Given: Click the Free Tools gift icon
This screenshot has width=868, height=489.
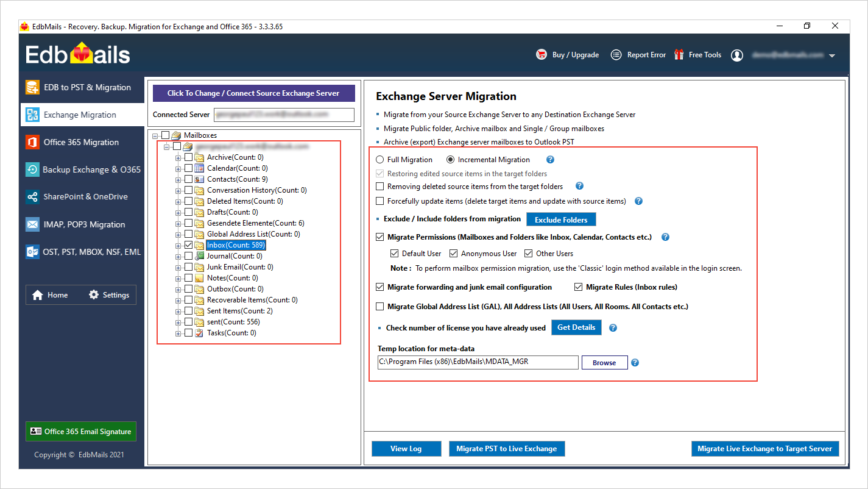Looking at the screenshot, I should point(679,54).
